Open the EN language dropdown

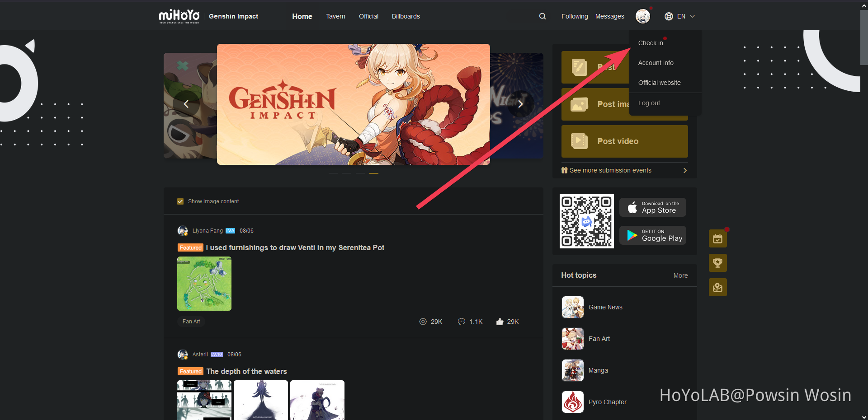[x=679, y=16]
